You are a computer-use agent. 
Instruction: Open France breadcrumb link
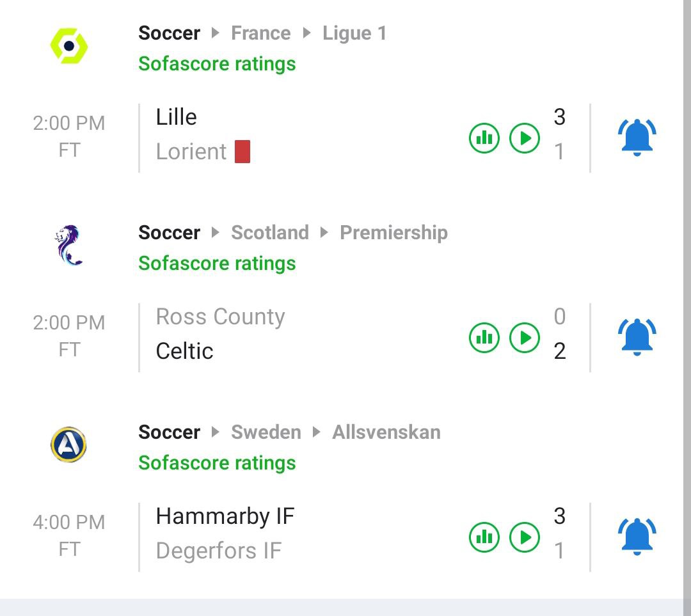(x=260, y=33)
